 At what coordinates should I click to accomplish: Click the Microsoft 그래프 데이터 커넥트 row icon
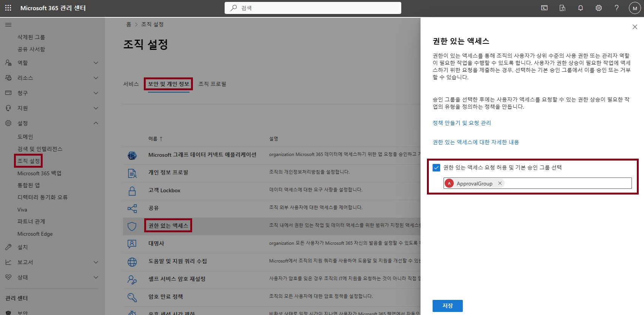pyautogui.click(x=132, y=155)
